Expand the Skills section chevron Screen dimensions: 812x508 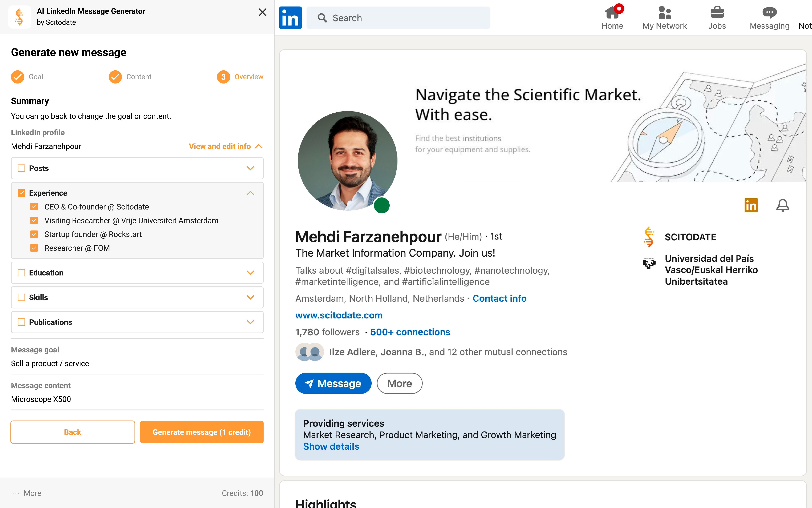(250, 297)
